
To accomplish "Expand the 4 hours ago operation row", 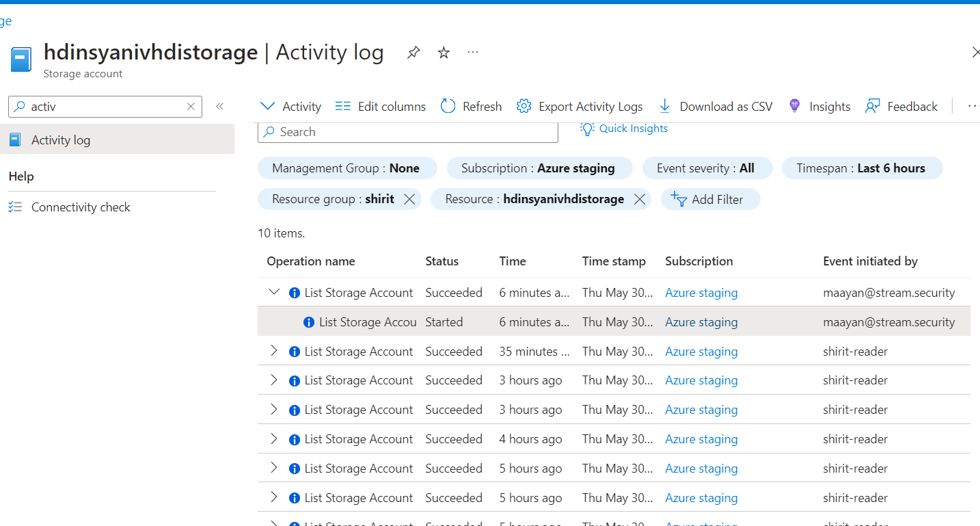I will 274,438.
